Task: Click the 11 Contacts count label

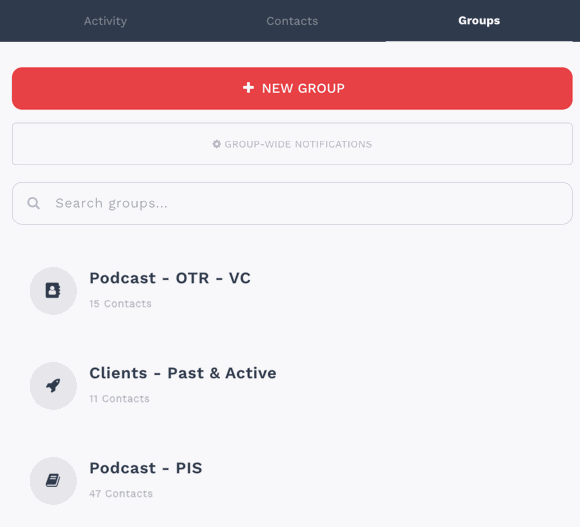Action: tap(119, 399)
